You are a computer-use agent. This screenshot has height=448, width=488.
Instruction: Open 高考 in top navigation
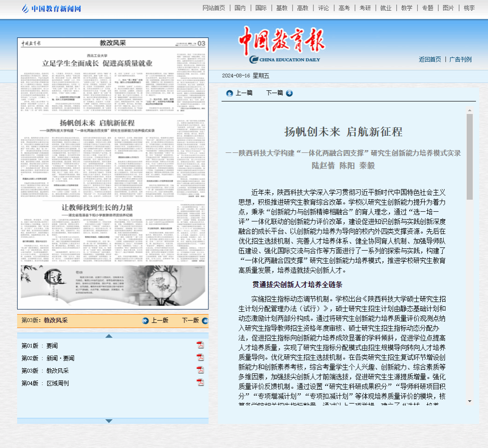tap(344, 8)
